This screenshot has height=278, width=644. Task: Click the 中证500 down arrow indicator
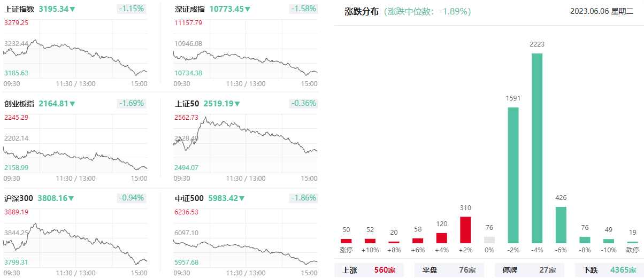point(242,198)
